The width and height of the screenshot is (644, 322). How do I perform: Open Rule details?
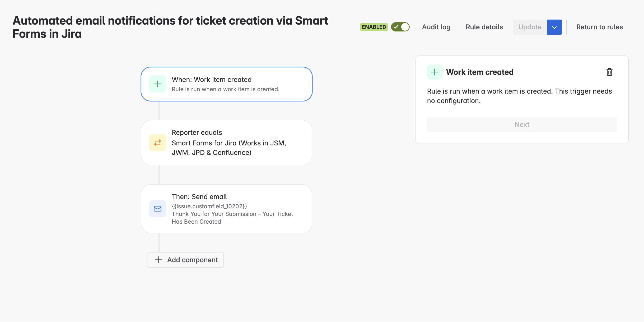[x=484, y=27]
